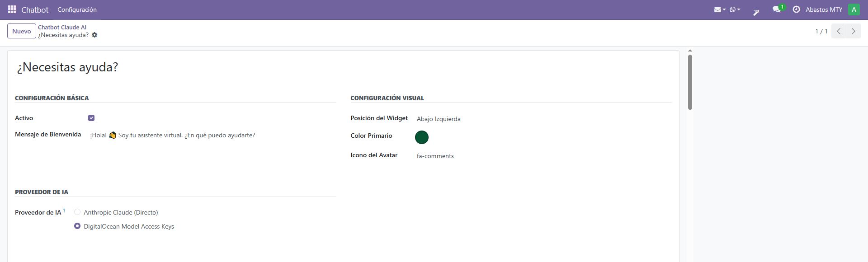Go to next record arrow
The height and width of the screenshot is (262, 868).
(853, 31)
